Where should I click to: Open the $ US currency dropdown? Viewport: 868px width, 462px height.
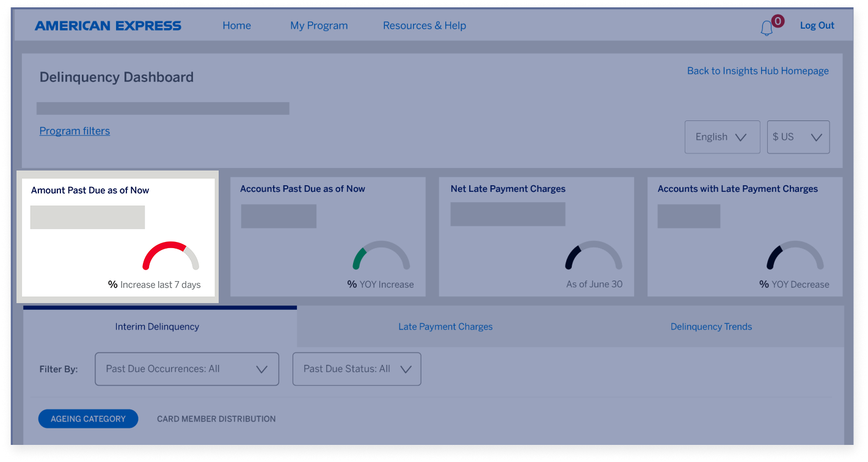point(798,137)
